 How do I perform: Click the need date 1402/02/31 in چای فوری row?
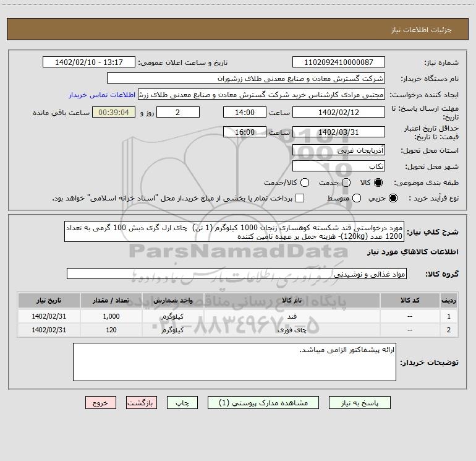coord(49,330)
